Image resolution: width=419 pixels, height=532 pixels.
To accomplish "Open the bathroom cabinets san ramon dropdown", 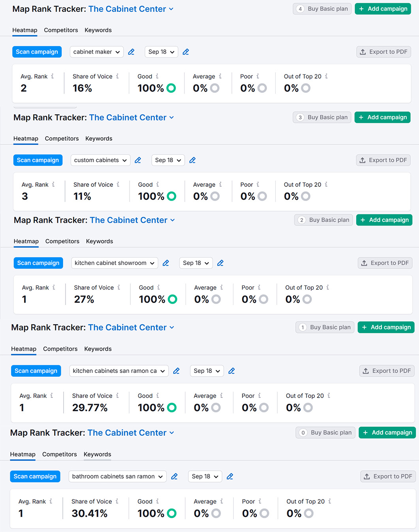I will click(x=117, y=476).
